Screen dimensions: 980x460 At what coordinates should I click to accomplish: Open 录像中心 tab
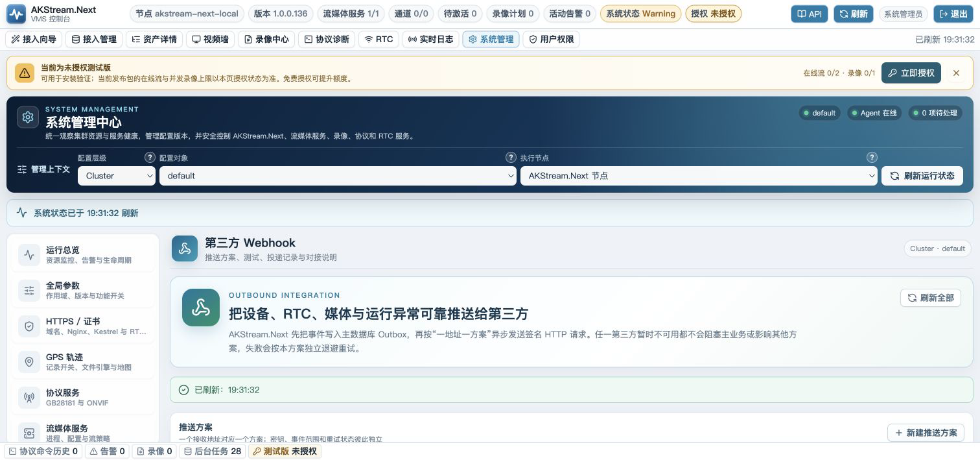pyautogui.click(x=266, y=40)
